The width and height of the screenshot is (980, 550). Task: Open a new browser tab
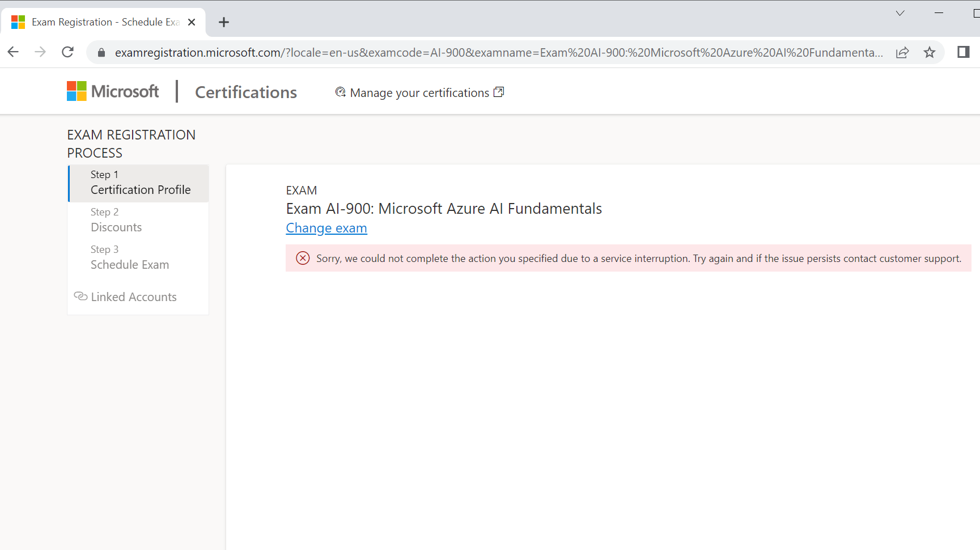click(224, 22)
